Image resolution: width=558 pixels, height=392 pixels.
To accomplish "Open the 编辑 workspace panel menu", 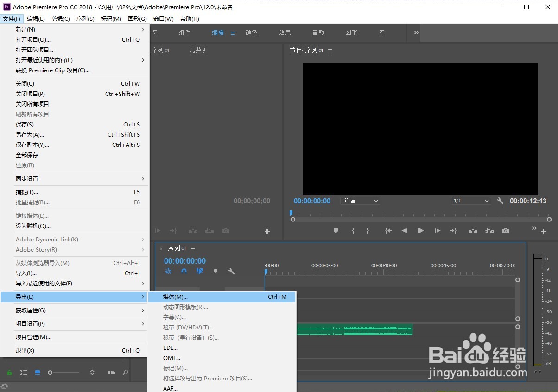I will point(233,33).
